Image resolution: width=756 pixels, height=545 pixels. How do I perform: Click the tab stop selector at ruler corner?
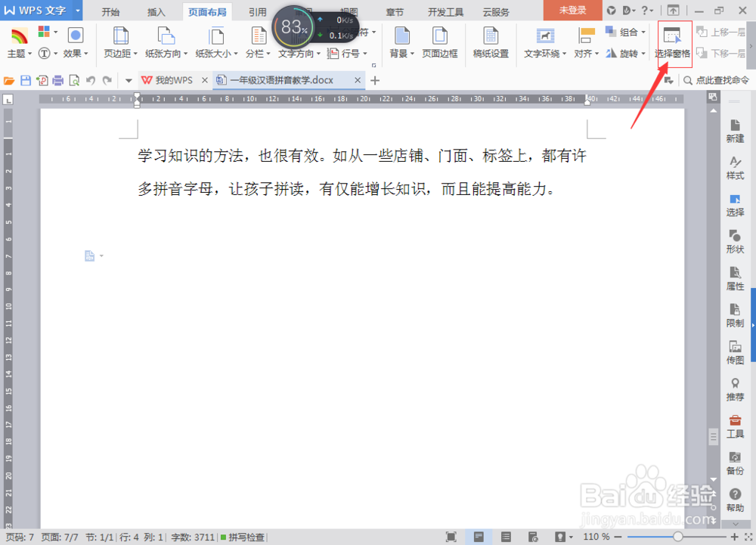pyautogui.click(x=8, y=100)
